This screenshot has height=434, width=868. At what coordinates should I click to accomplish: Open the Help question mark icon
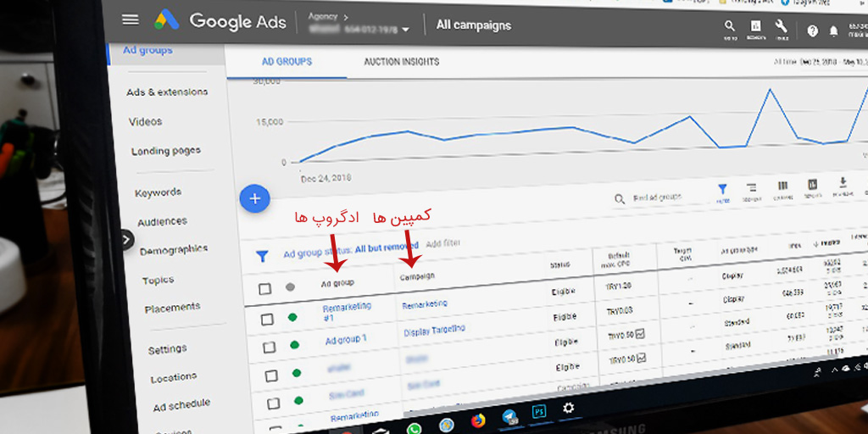tap(812, 31)
